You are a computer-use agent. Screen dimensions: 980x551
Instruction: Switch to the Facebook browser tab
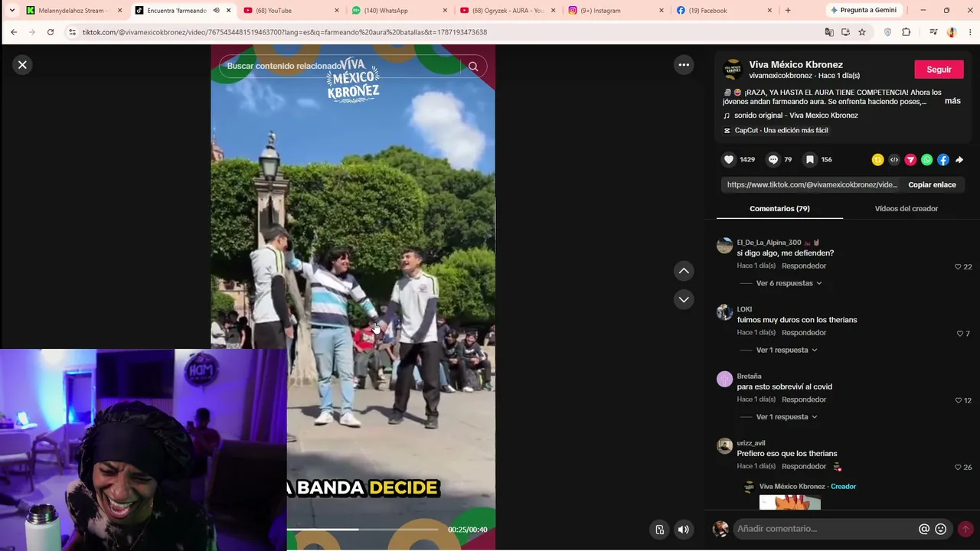(725, 11)
